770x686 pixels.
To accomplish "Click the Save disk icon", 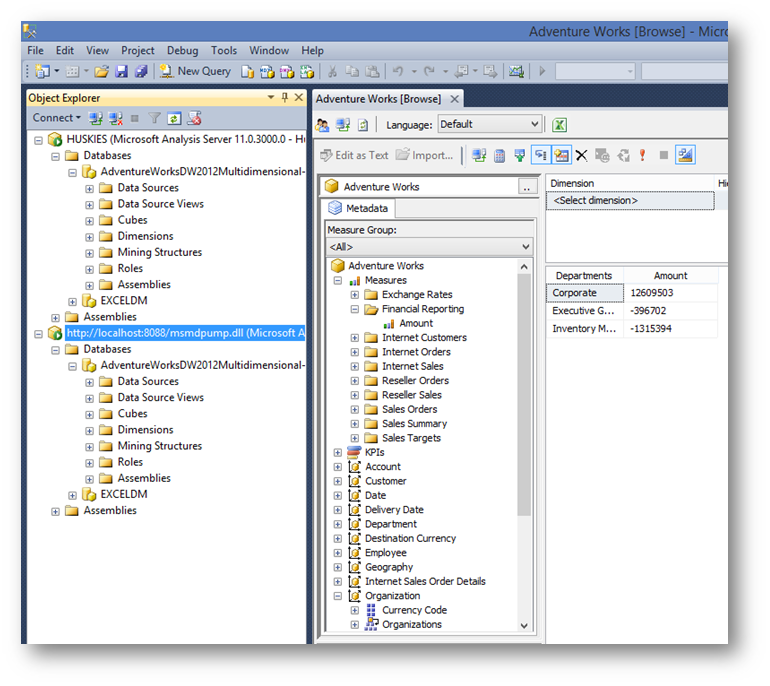I will click(x=121, y=72).
